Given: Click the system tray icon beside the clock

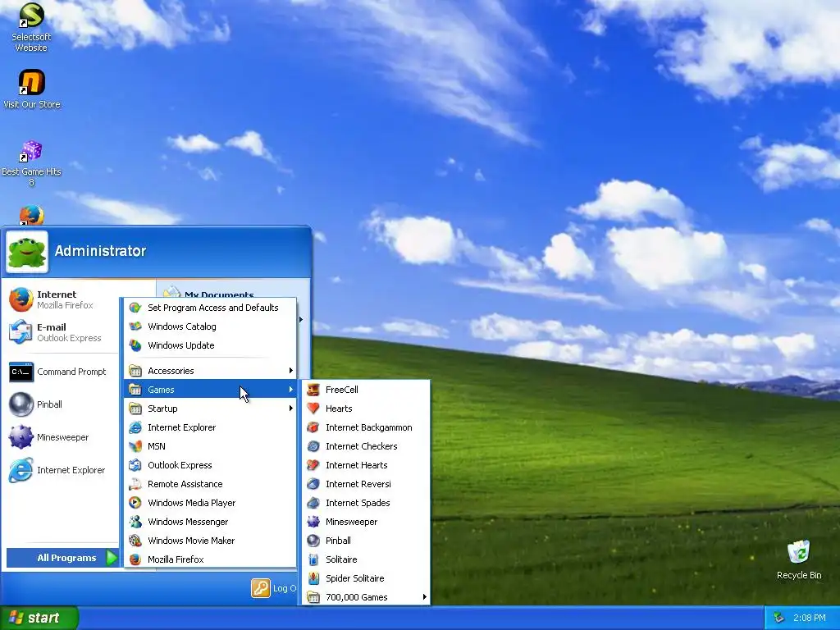Looking at the screenshot, I should [x=778, y=618].
